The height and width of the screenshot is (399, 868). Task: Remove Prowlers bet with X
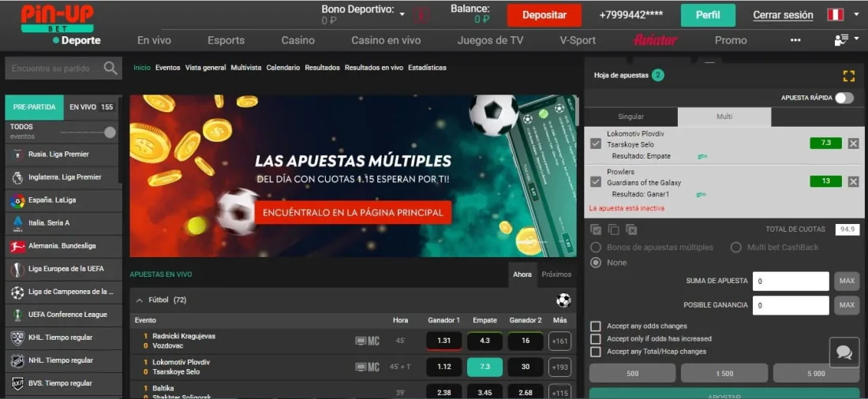(853, 181)
